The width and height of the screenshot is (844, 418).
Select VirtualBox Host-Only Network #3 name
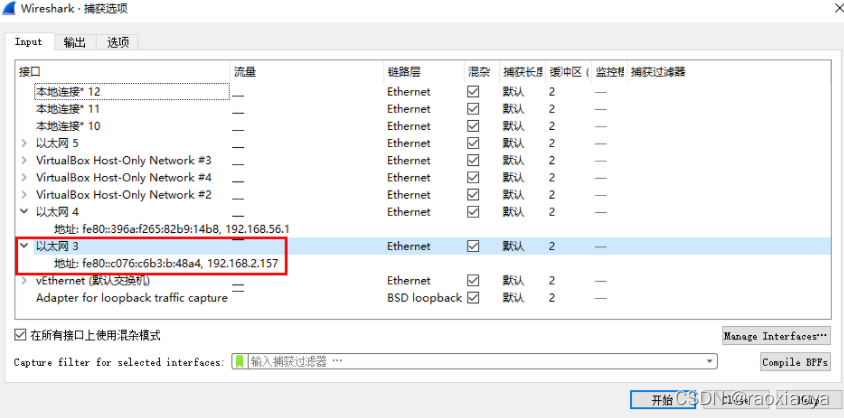pyautogui.click(x=124, y=160)
